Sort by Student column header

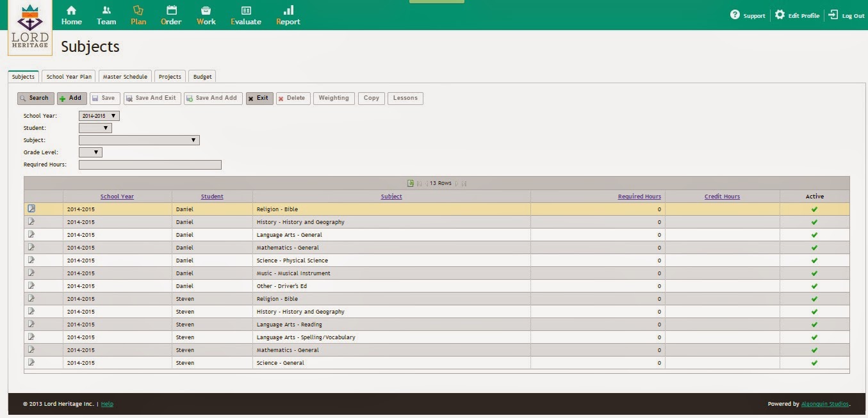(x=212, y=197)
